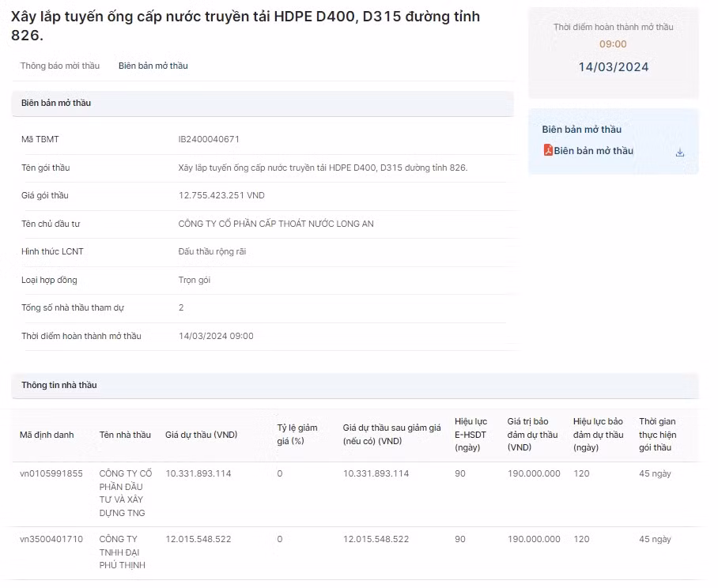Select the Biên bản mở thầu tab
This screenshot has height=588, width=718.
(x=153, y=66)
